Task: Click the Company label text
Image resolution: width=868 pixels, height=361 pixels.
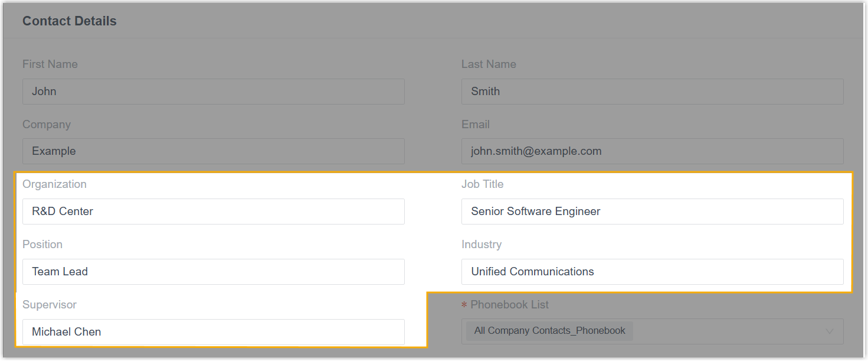Action: [x=47, y=125]
